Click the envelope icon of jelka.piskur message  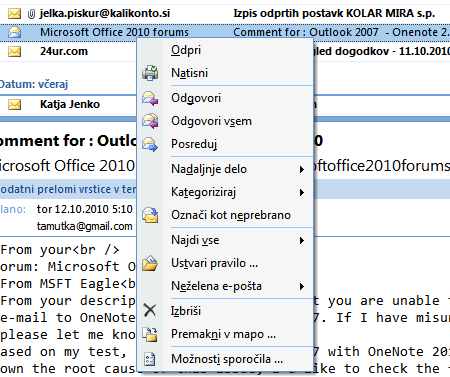pyautogui.click(x=14, y=14)
